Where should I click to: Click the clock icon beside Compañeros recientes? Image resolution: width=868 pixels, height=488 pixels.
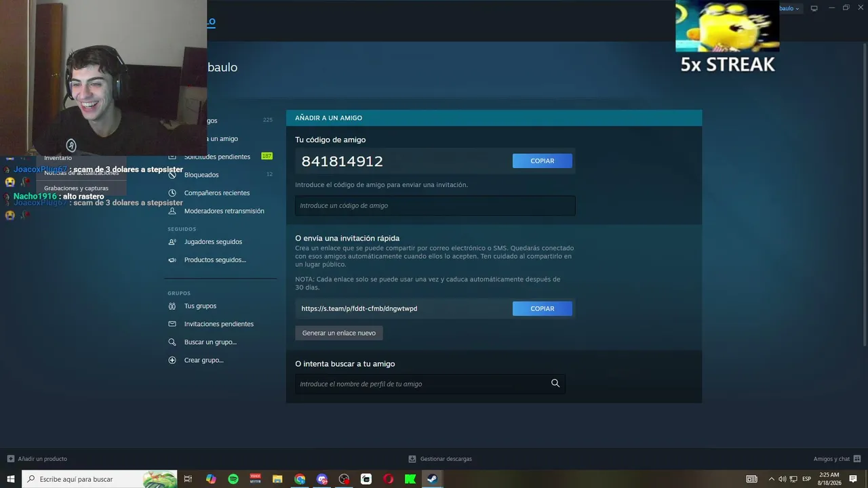point(172,193)
